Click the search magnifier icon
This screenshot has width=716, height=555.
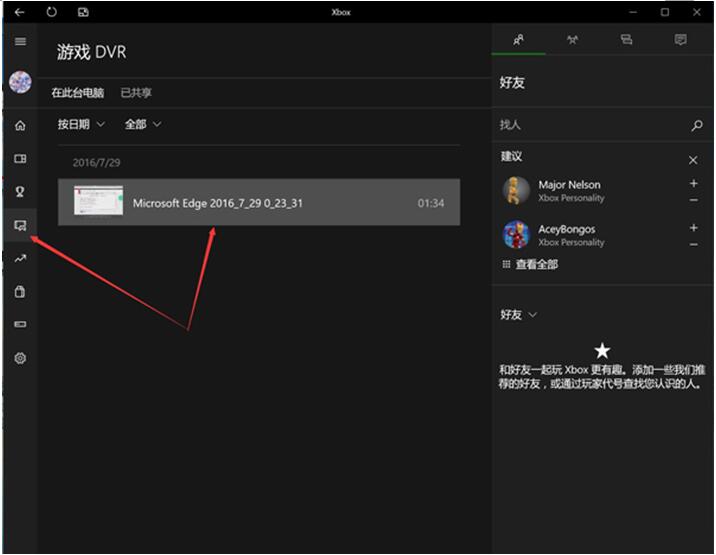697,125
